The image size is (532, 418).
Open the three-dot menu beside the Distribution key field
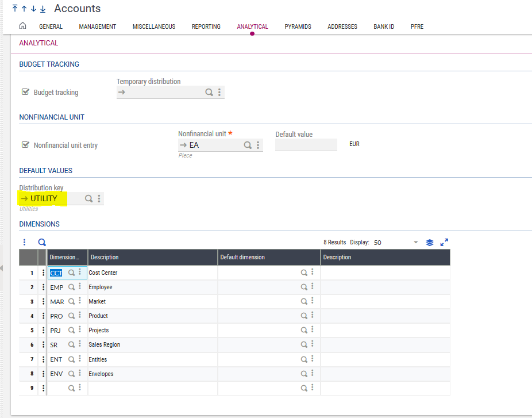99,198
